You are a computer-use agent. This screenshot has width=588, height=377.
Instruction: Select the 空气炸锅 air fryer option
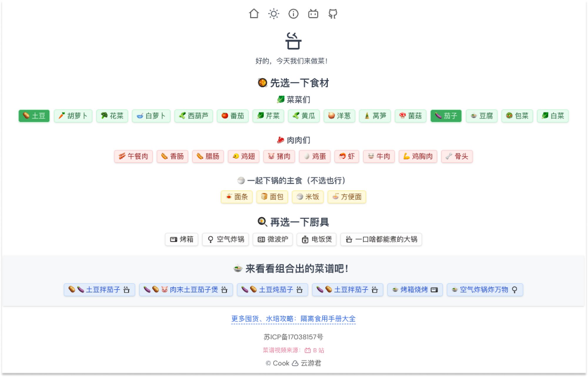coord(225,239)
